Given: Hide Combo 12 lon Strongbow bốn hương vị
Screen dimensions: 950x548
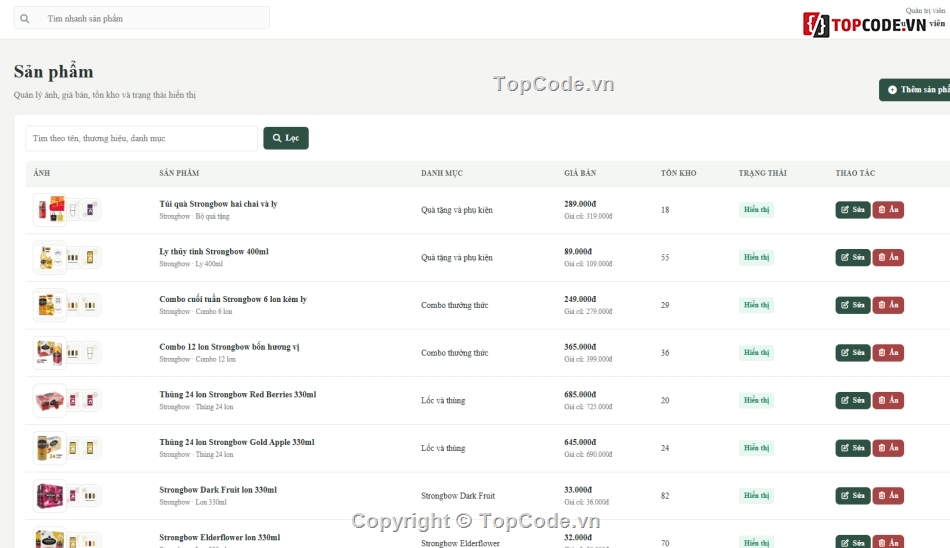Looking at the screenshot, I should 888,353.
